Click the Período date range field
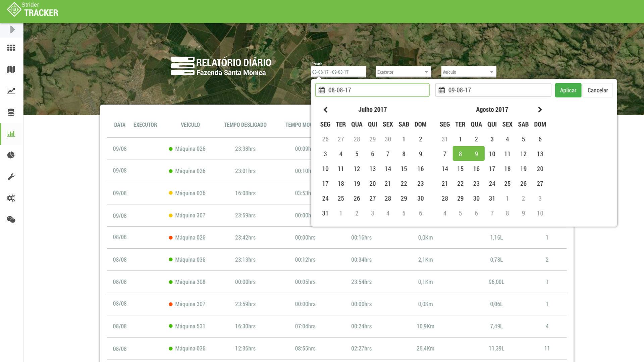This screenshot has width=644, height=362. [338, 72]
